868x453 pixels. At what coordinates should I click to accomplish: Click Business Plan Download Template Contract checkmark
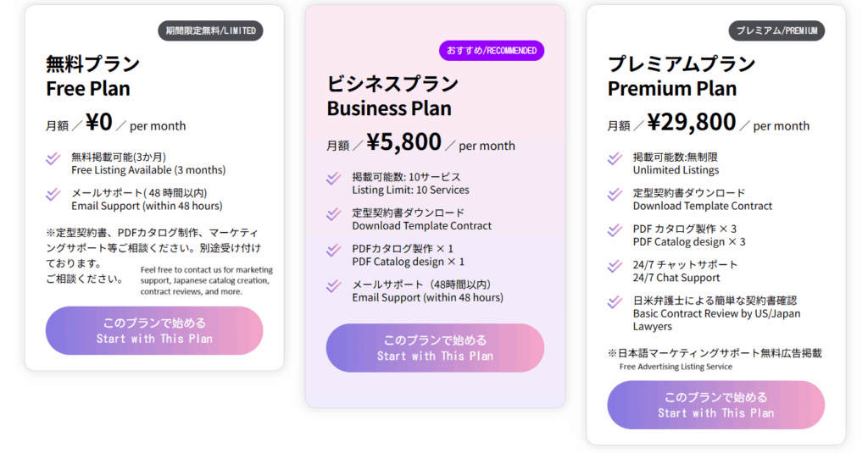coord(334,215)
